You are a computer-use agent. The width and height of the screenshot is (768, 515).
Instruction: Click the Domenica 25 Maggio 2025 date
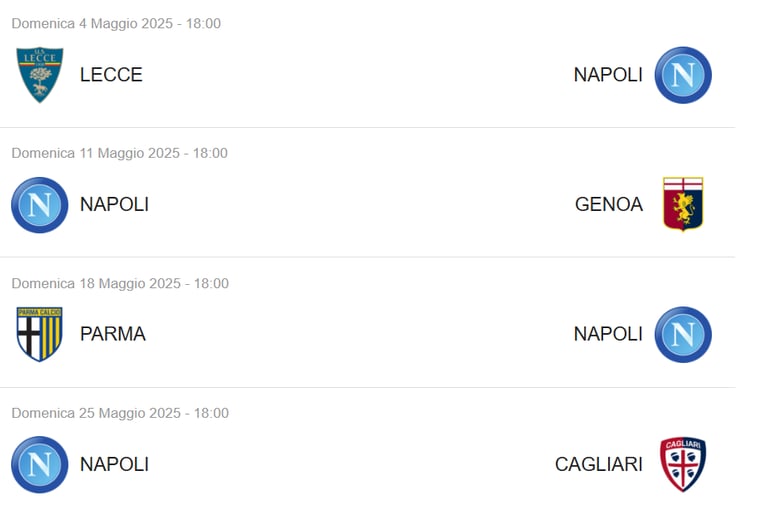click(x=119, y=413)
